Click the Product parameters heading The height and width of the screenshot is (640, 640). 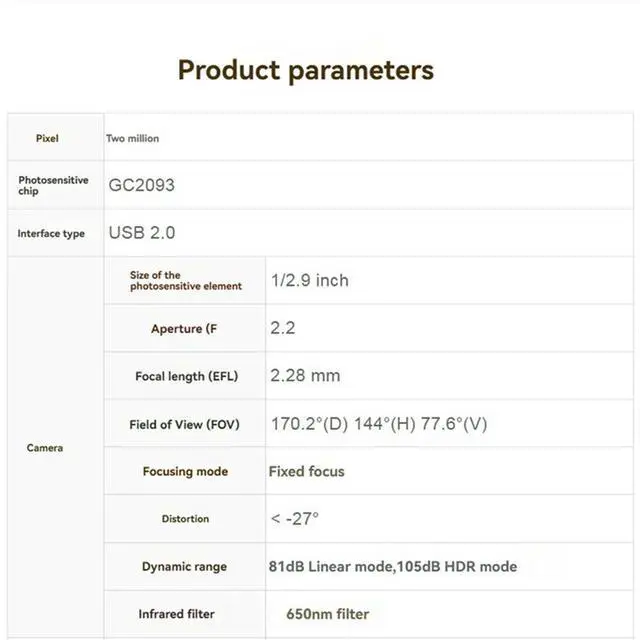(x=306, y=70)
